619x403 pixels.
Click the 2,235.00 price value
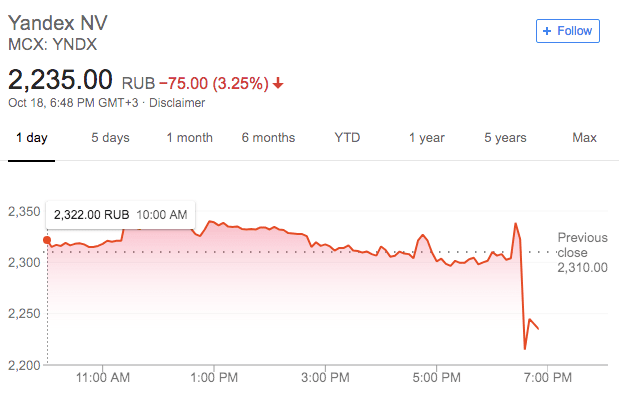tap(62, 80)
